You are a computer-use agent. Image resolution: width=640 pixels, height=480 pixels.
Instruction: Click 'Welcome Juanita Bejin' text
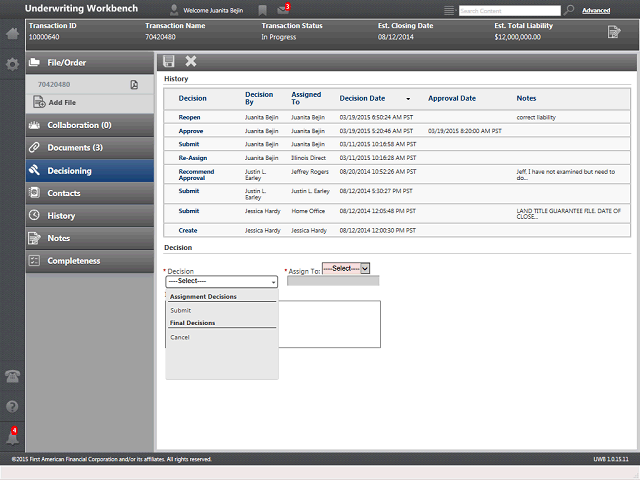[x=213, y=11]
